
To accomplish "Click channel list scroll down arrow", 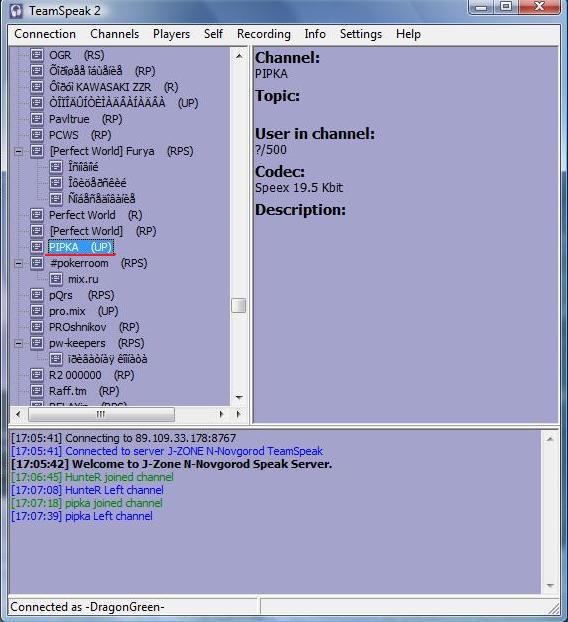I will click(x=239, y=397).
